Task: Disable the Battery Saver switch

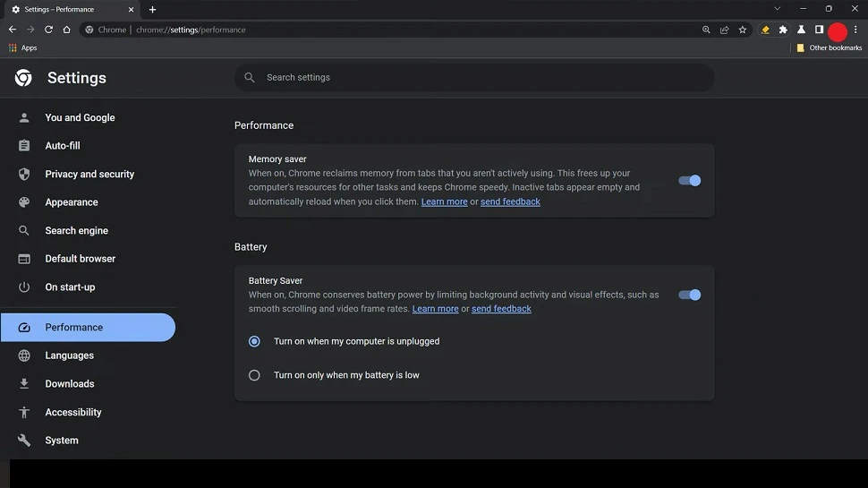Action: point(689,295)
